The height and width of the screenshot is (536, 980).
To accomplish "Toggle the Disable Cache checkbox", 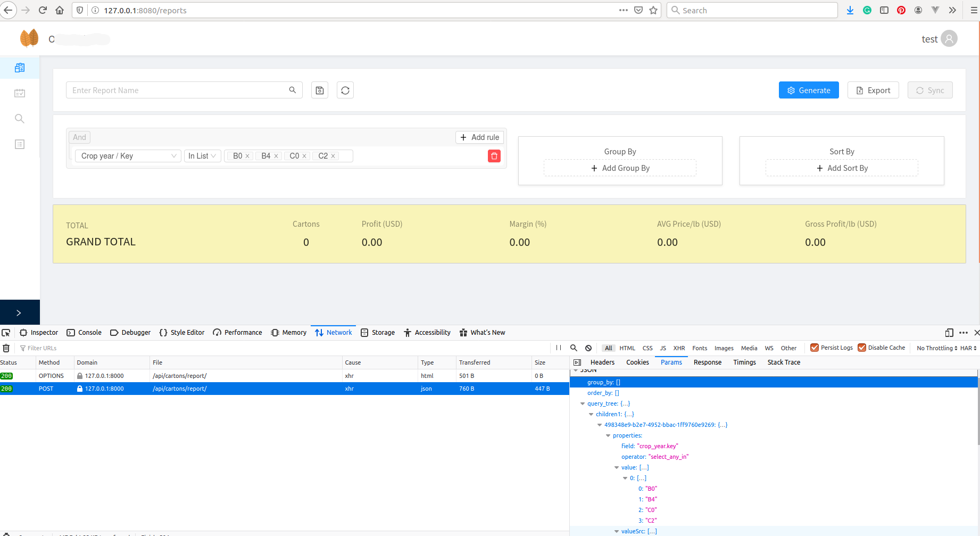I will (862, 348).
